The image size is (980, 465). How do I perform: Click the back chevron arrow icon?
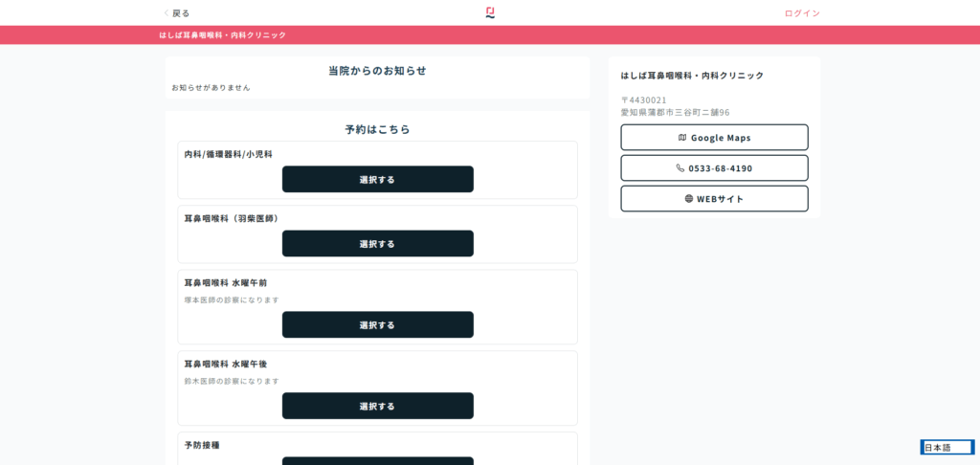167,13
